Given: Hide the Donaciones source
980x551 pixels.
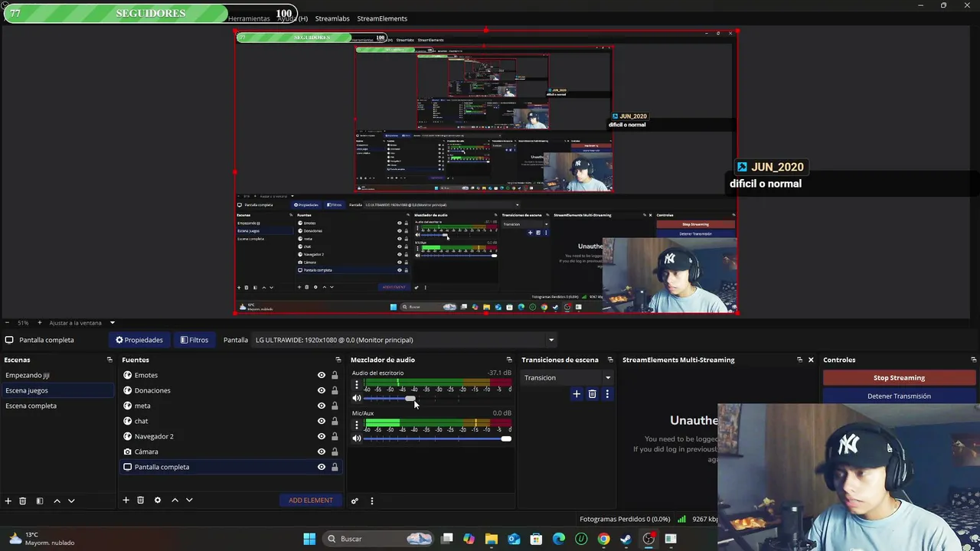Looking at the screenshot, I should point(322,390).
